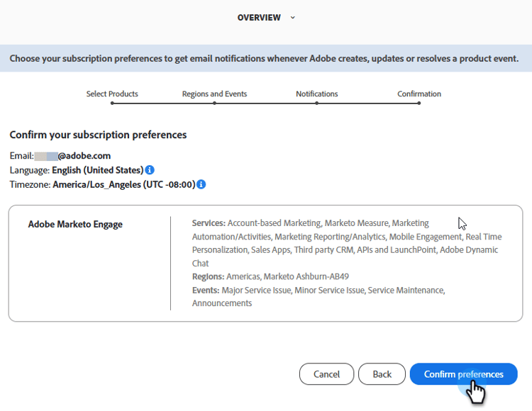The width and height of the screenshot is (532, 411).
Task: Click the Cancel button
Action: (326, 374)
